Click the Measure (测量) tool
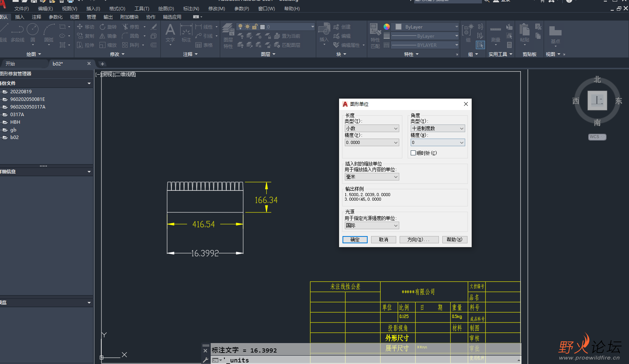Viewport: 629px width, 364px height. click(495, 33)
